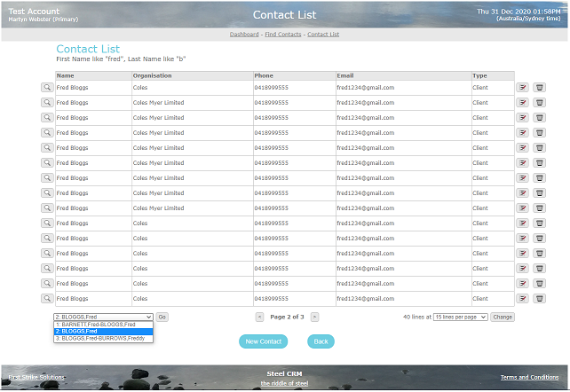Screen dimensions: 570x392
Task: Open the 15 lines per page dropdown
Action: (x=461, y=317)
